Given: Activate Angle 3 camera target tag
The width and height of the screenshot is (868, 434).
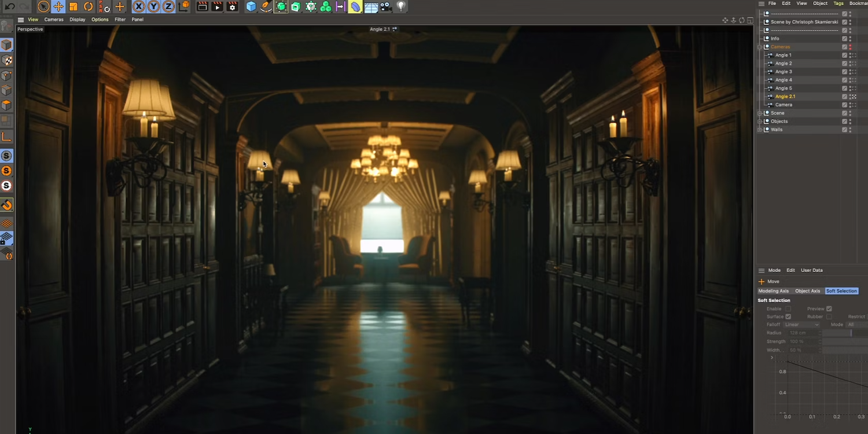Looking at the screenshot, I should point(854,72).
